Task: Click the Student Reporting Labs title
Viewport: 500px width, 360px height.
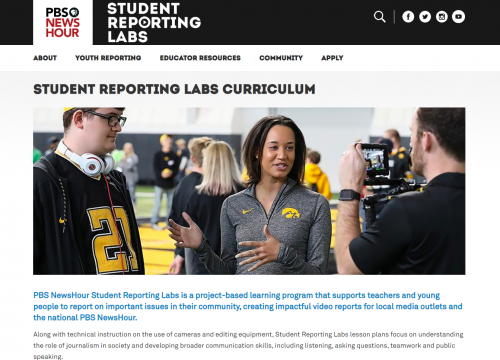Action: 154,23
